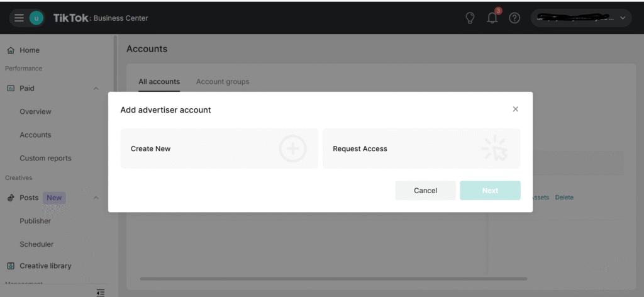This screenshot has height=297, width=644.
Task: Click the horizontal scrollbar under the table
Action: (333, 278)
